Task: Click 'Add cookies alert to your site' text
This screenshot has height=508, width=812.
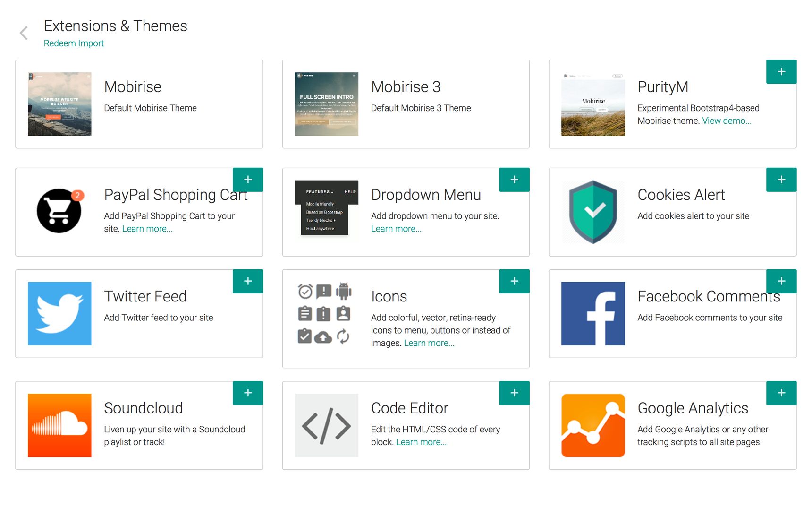Action: (x=694, y=216)
